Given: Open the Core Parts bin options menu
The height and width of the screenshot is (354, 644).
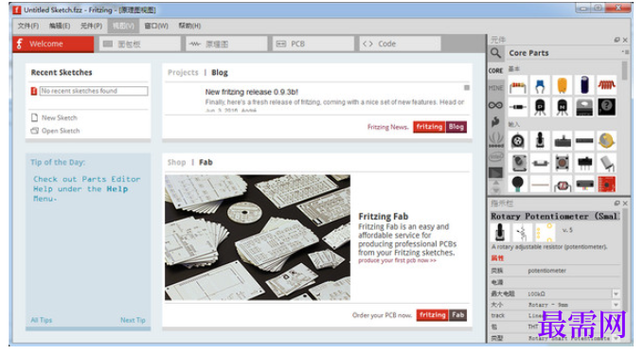Looking at the screenshot, I should [625, 53].
